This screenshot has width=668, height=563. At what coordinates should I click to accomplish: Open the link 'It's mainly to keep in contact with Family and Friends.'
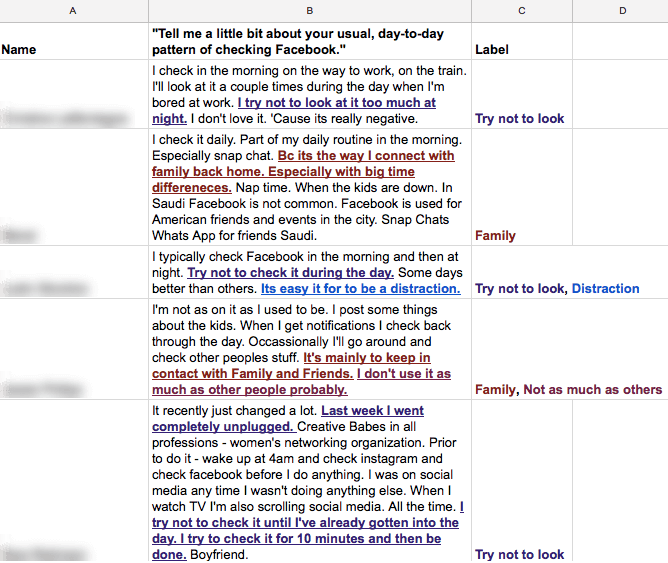[x=291, y=365]
